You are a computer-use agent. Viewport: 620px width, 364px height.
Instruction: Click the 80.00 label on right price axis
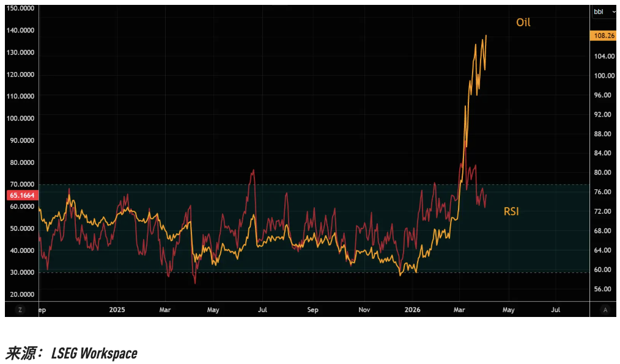tap(603, 173)
